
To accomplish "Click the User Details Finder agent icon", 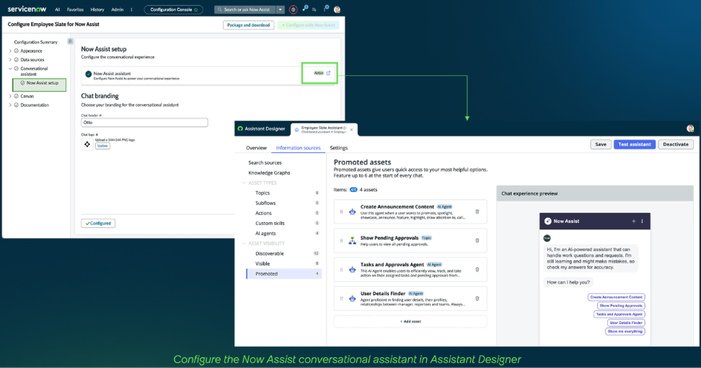I will click(x=352, y=299).
